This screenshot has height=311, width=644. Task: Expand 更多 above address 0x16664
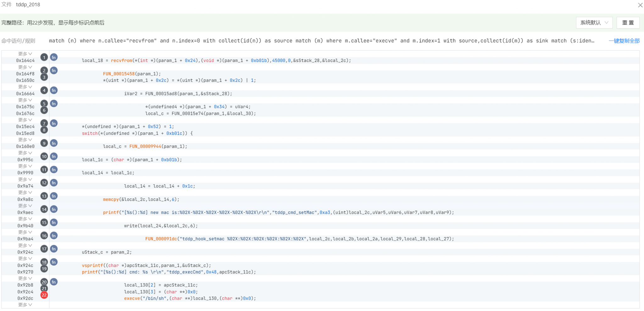point(25,87)
